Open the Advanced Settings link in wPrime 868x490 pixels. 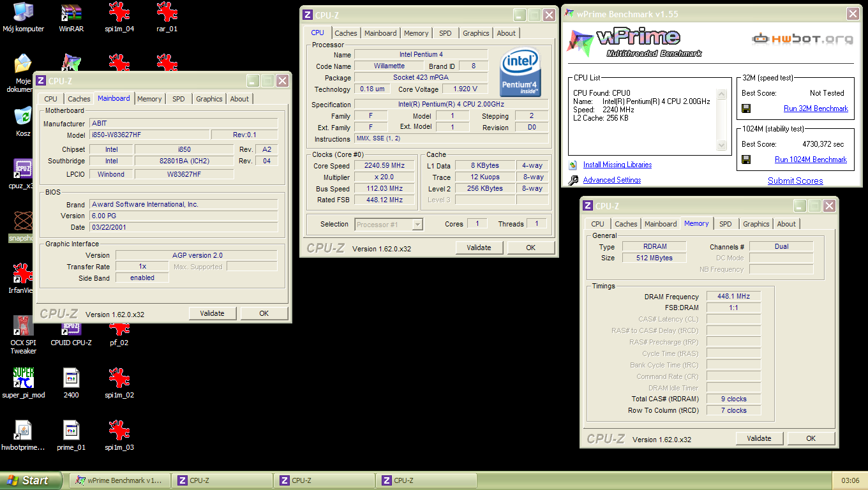pos(612,180)
